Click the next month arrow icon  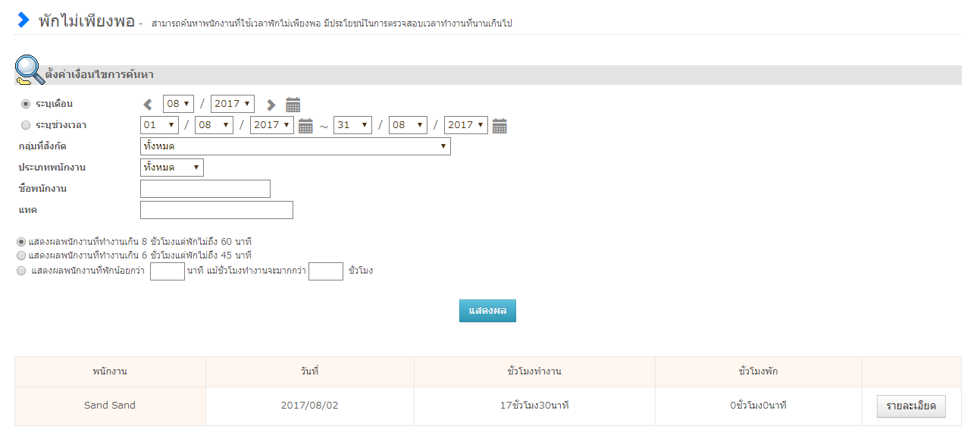tap(271, 105)
